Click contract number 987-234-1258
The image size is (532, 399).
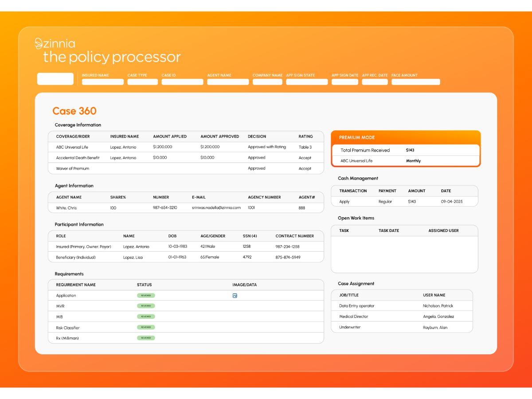(287, 246)
